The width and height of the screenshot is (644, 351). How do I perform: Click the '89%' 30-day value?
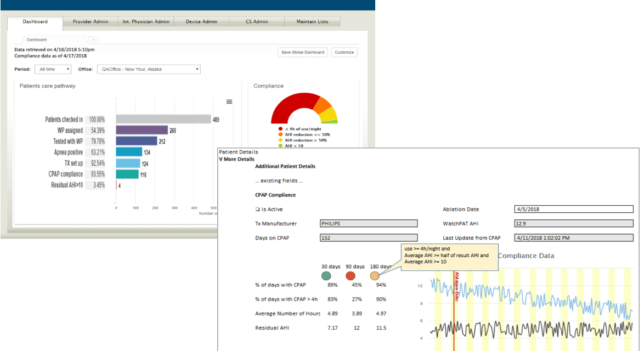pos(332,285)
